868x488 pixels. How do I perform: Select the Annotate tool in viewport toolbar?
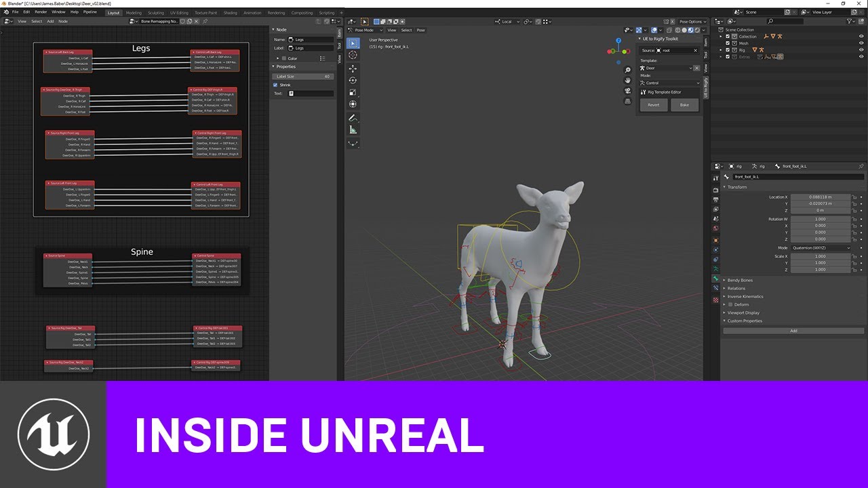point(353,117)
